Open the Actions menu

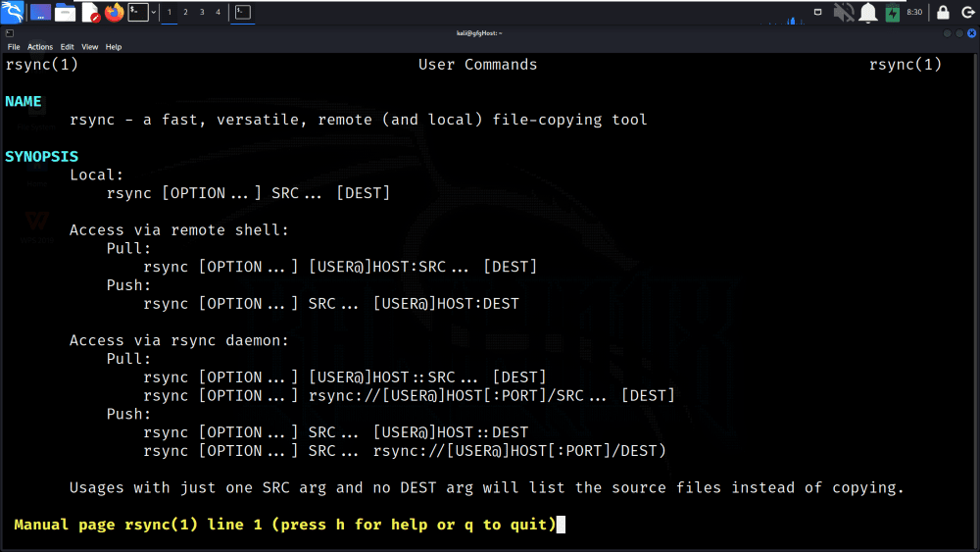point(40,47)
